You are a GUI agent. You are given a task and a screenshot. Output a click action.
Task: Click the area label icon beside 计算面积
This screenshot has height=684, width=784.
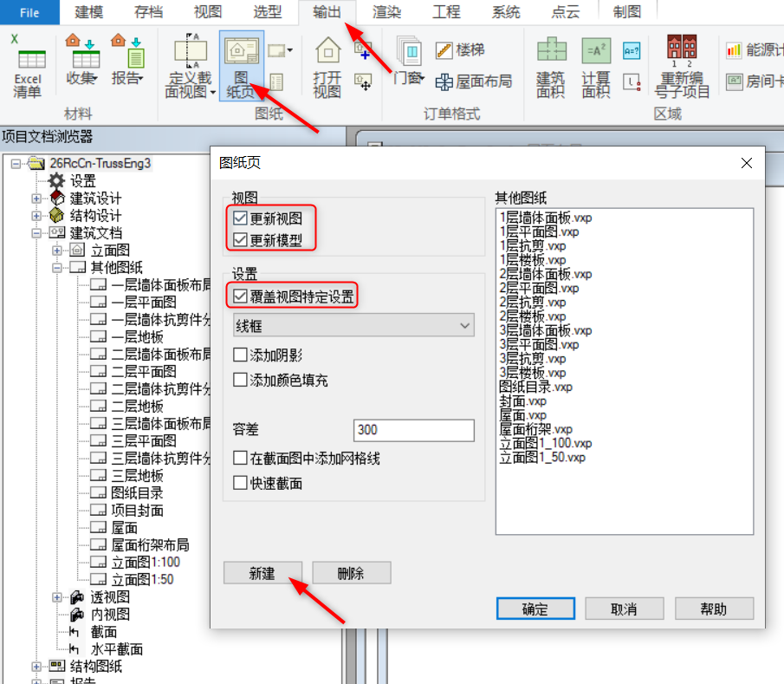click(632, 82)
